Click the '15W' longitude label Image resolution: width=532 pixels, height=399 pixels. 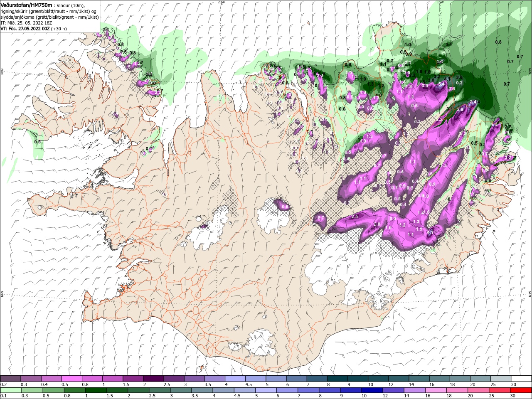click(441, 2)
